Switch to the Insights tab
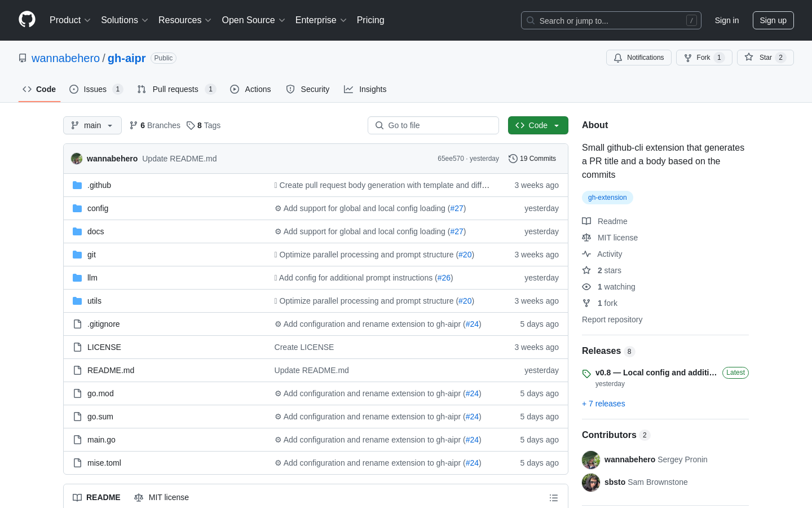The width and height of the screenshot is (812, 508). pyautogui.click(x=365, y=89)
